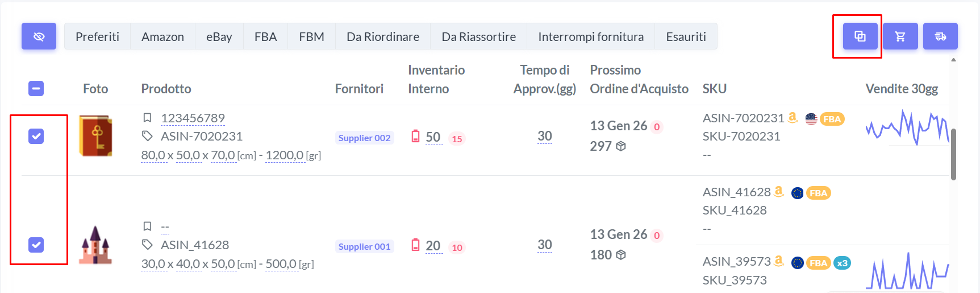Uncheck the checkbox for the ASIN_41628 product
Viewport: 980px width, 293px height.
pos(36,245)
